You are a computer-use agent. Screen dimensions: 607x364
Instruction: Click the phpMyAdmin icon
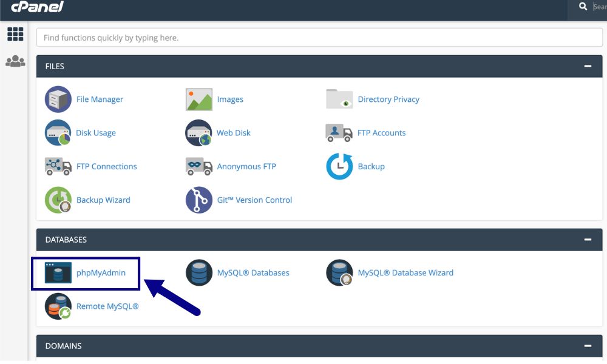[x=58, y=273]
